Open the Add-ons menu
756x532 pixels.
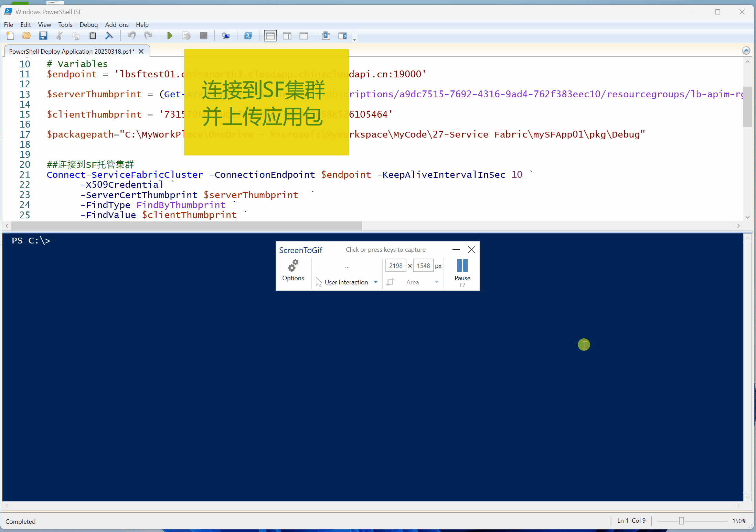(117, 24)
